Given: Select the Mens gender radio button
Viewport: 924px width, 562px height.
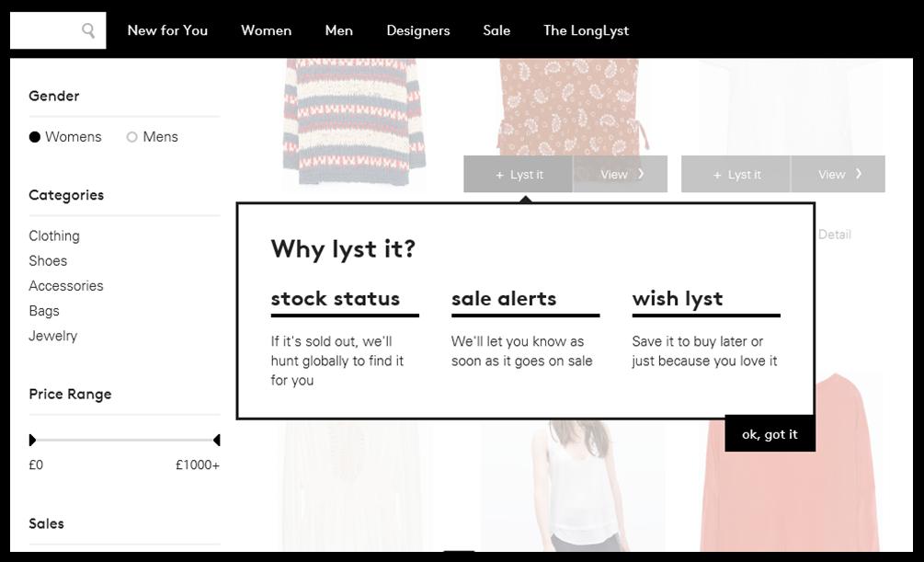Looking at the screenshot, I should 132,137.
